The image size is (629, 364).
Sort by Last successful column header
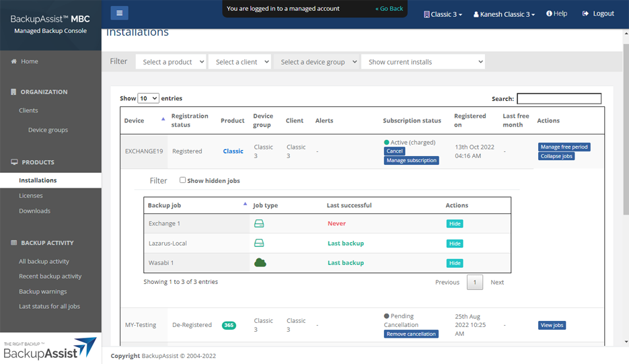tap(349, 205)
